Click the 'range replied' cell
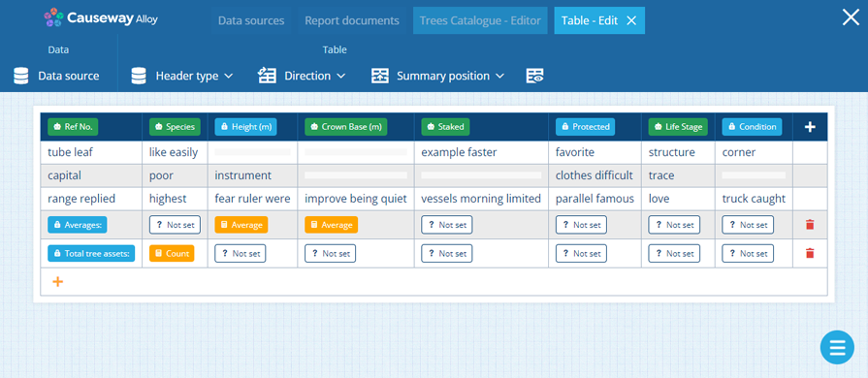The height and width of the screenshot is (378, 868). (91, 199)
